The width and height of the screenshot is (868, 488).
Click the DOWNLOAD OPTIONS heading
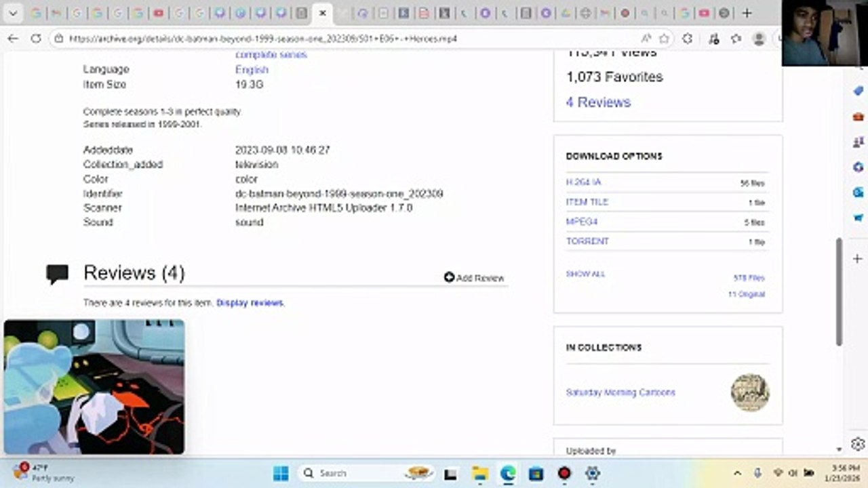coord(614,156)
